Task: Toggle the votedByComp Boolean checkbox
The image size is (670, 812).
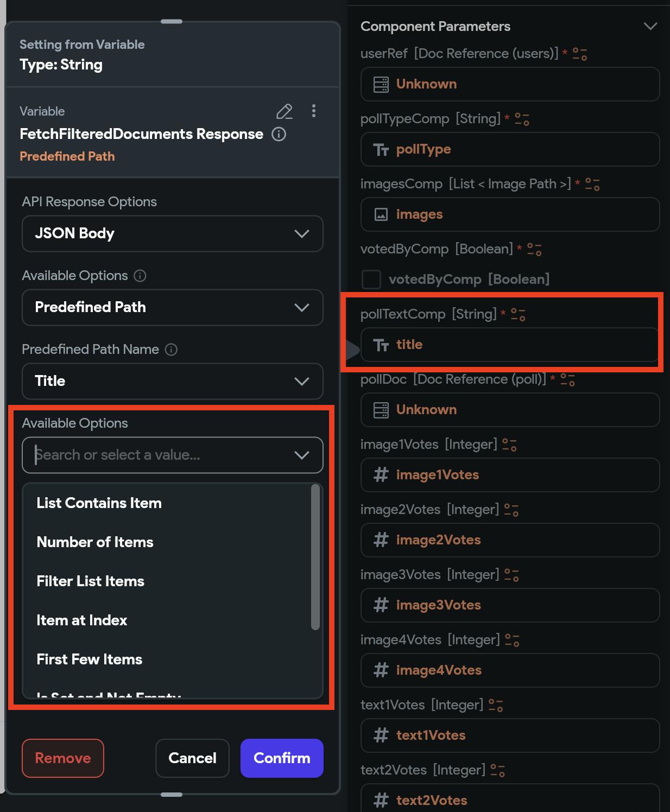Action: click(371, 280)
